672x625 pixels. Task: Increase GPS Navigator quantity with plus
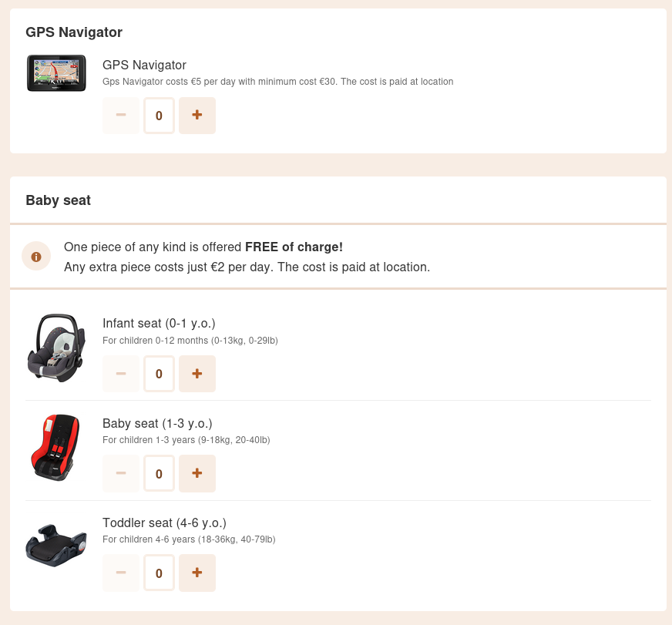[x=197, y=116]
